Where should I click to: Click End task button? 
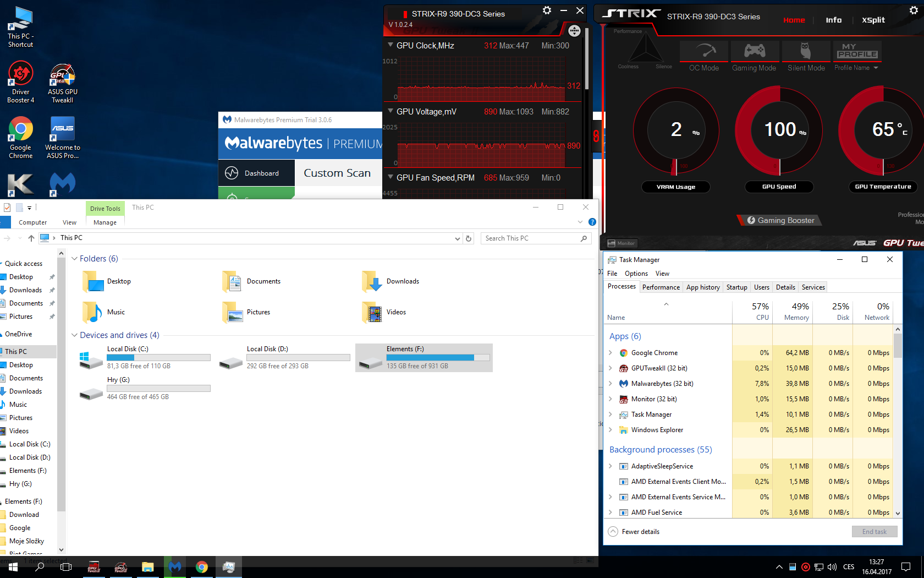[875, 532]
